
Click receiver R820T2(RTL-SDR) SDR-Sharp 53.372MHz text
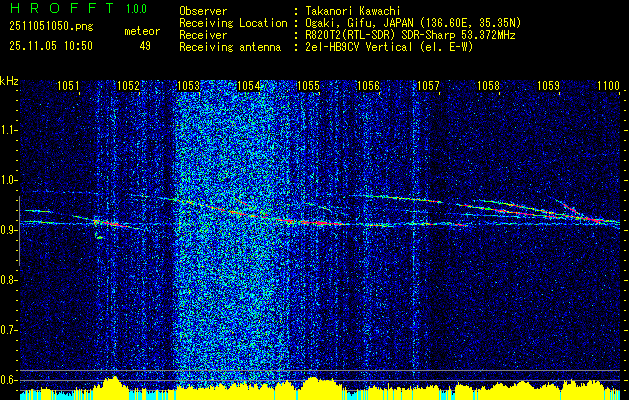(410, 35)
